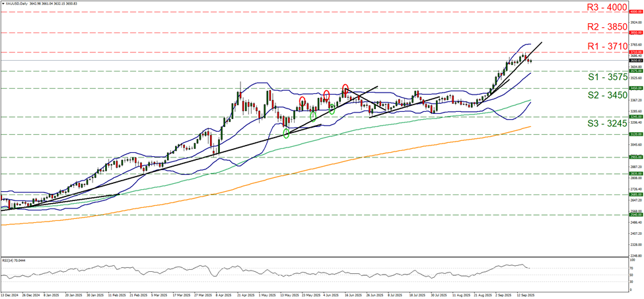644x299 pixels.
Task: Click the 2955.00 green price tag on axis
Action: [x=635, y=157]
